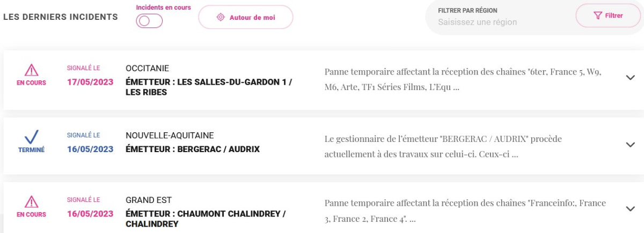This screenshot has width=644, height=233.
Task: Click the Grand Est Franceinfo description text
Action: tap(465, 211)
